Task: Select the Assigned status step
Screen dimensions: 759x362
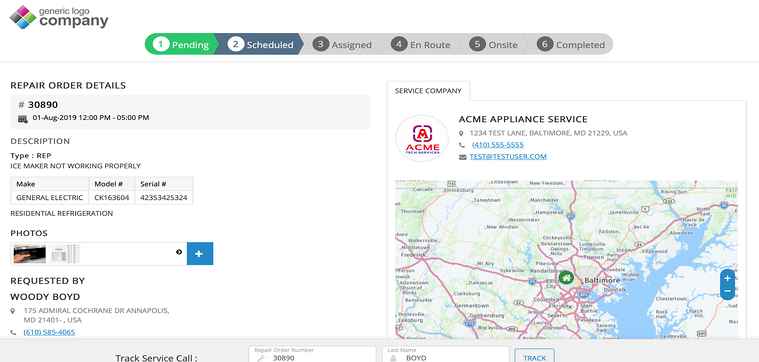Action: pos(342,45)
